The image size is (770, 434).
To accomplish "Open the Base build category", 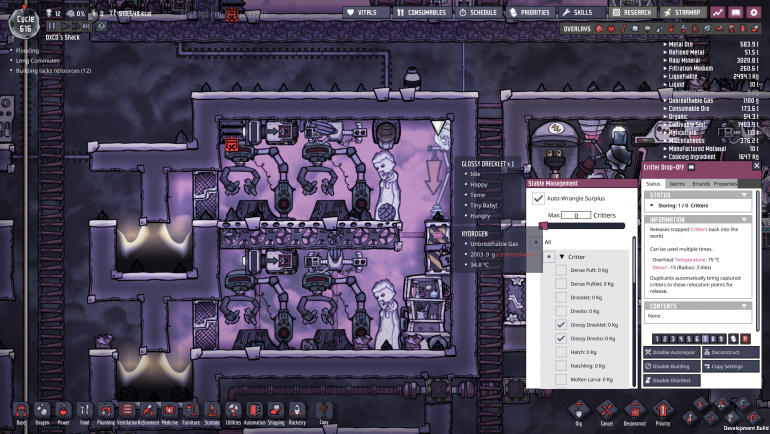I will (21, 411).
